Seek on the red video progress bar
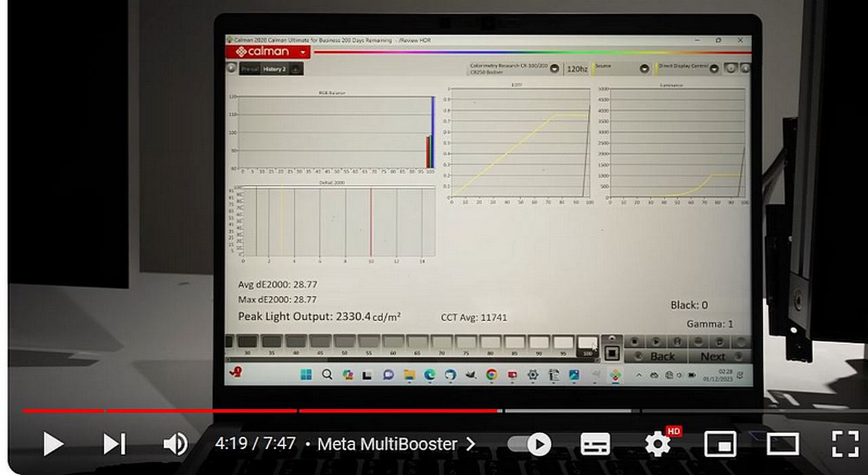Screen dimensions: 868x475 point(262,411)
